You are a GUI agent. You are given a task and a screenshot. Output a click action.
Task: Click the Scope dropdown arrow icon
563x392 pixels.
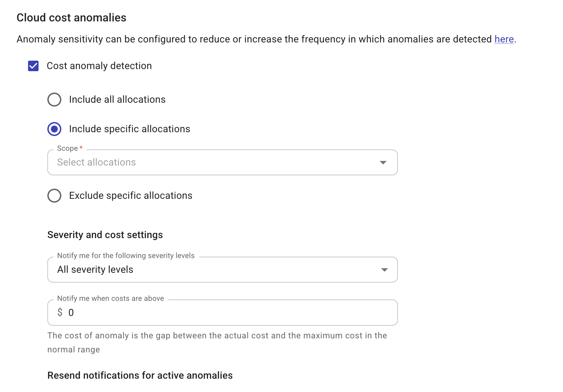click(x=384, y=162)
